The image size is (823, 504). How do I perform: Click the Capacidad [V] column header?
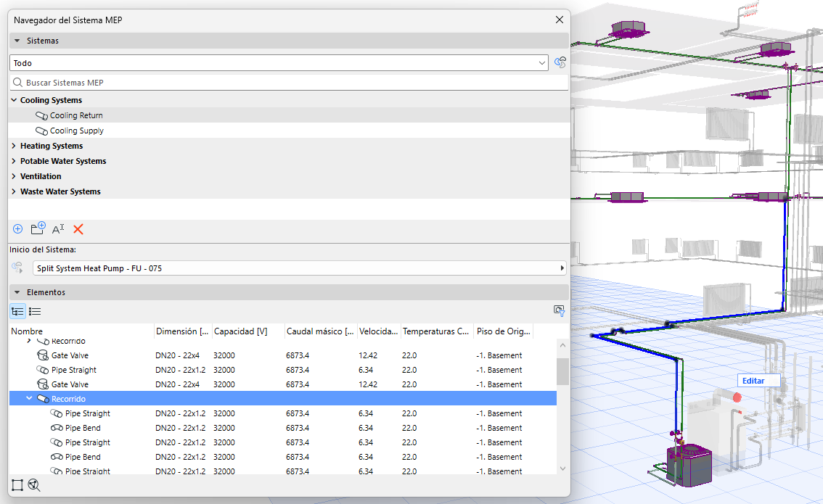240,331
